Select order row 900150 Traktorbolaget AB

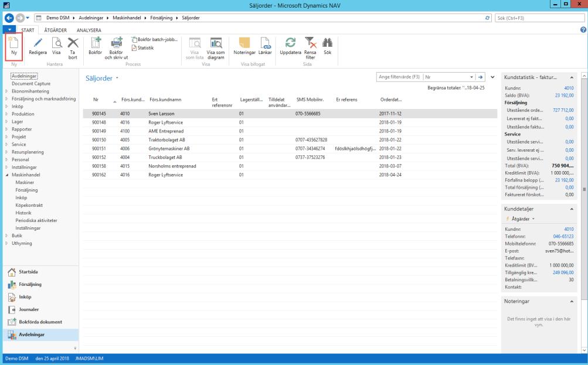pos(290,140)
